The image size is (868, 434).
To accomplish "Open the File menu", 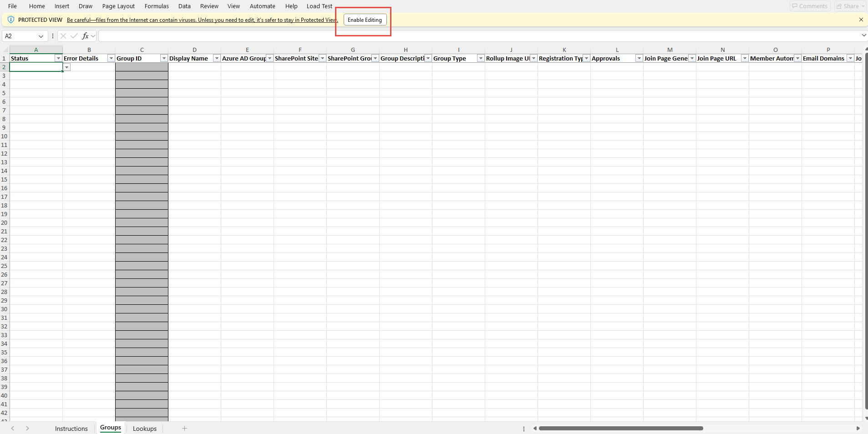I will tap(12, 6).
